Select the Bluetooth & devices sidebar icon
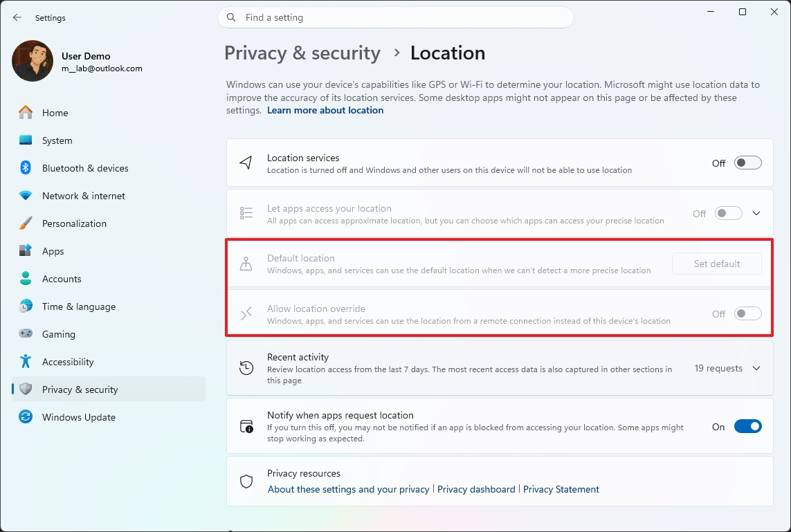This screenshot has height=532, width=791. [25, 167]
